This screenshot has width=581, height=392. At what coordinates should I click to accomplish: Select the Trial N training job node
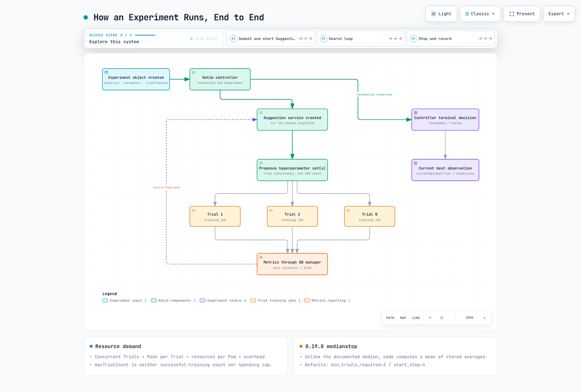(370, 216)
